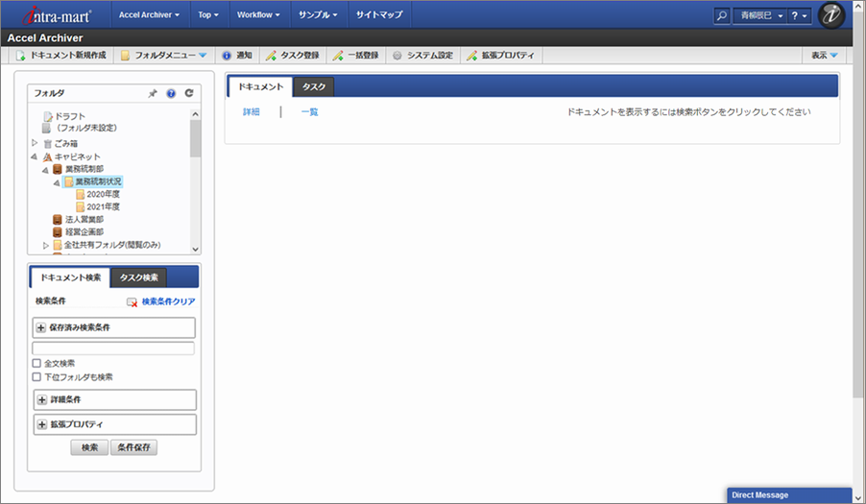Select the document search (ドキュメント検索) tab
Image resolution: width=866 pixels, height=504 pixels.
[71, 277]
